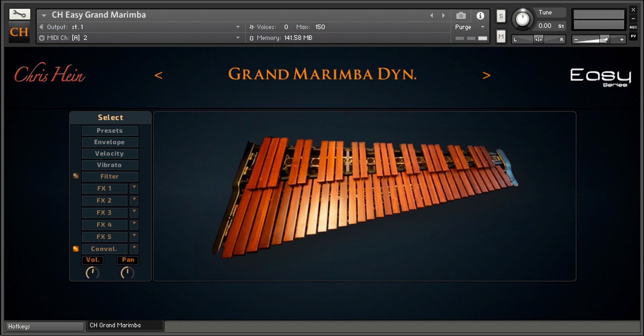Screen dimensions: 644x336
Task: Toggle the Filter on/off LED
Action: (76, 176)
